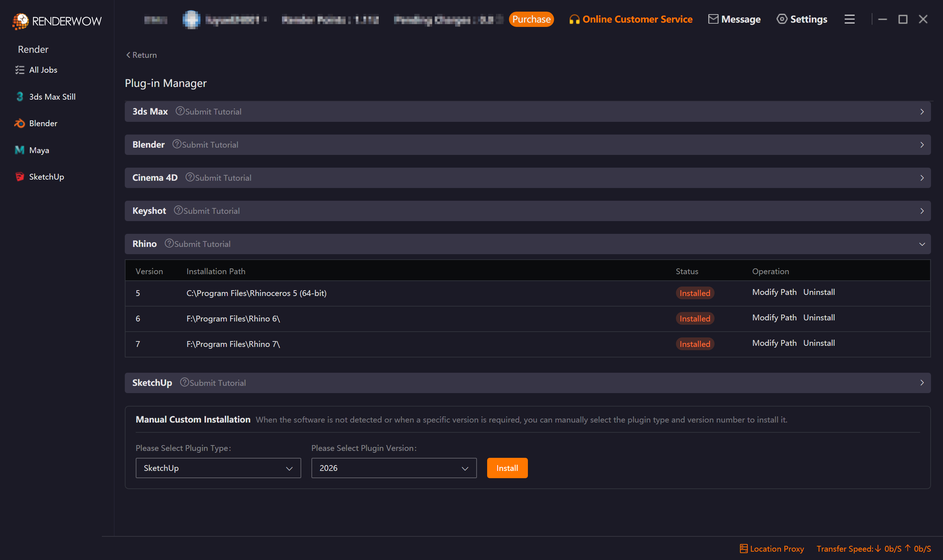The image size is (943, 560).
Task: Open the Rhino Submit Tutorial link
Action: [202, 244]
